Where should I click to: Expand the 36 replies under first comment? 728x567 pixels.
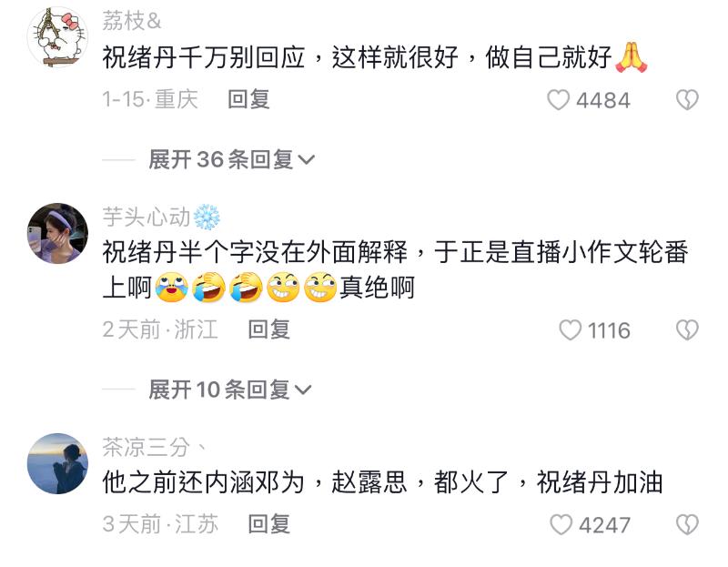pyautogui.click(x=232, y=159)
